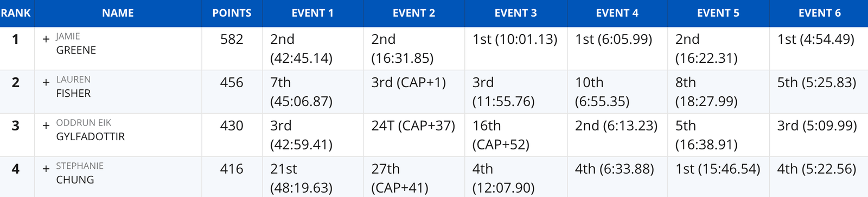Select Jamie Greene's 582 points cell

coord(232,40)
